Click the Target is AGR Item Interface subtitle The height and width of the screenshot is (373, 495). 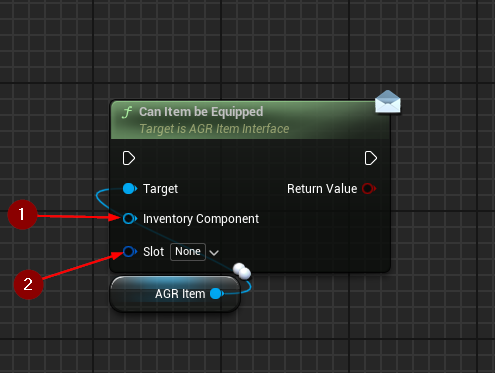pos(214,129)
